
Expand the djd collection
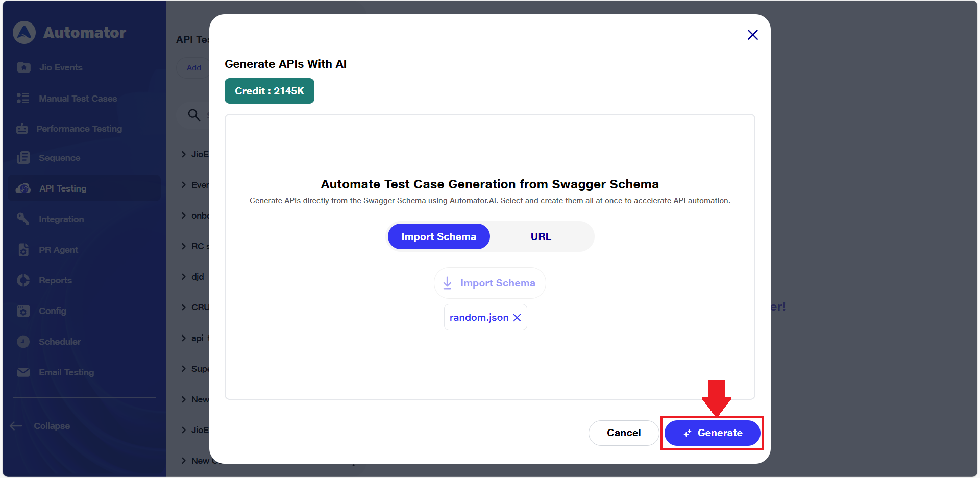click(184, 277)
